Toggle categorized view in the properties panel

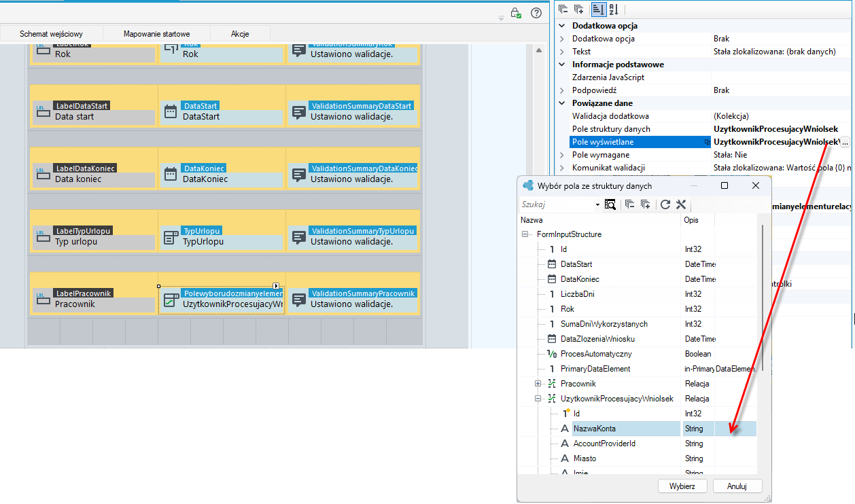coord(598,10)
